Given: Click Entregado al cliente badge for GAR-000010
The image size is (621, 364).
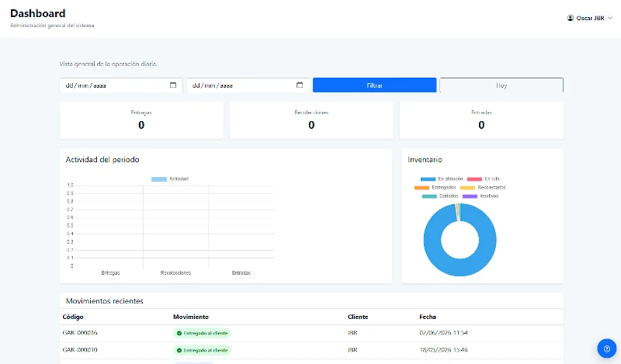Looking at the screenshot, I should (x=202, y=351).
